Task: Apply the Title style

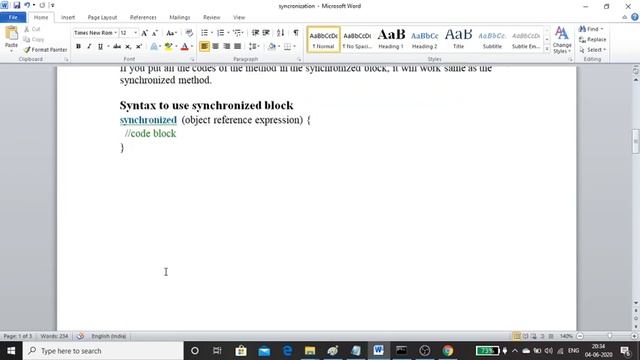Action: (x=458, y=39)
